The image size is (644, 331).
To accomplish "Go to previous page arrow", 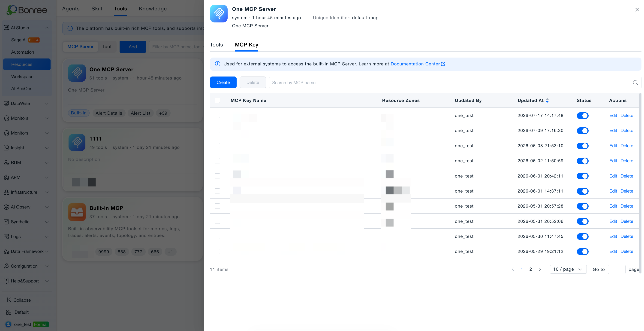I will (513, 269).
